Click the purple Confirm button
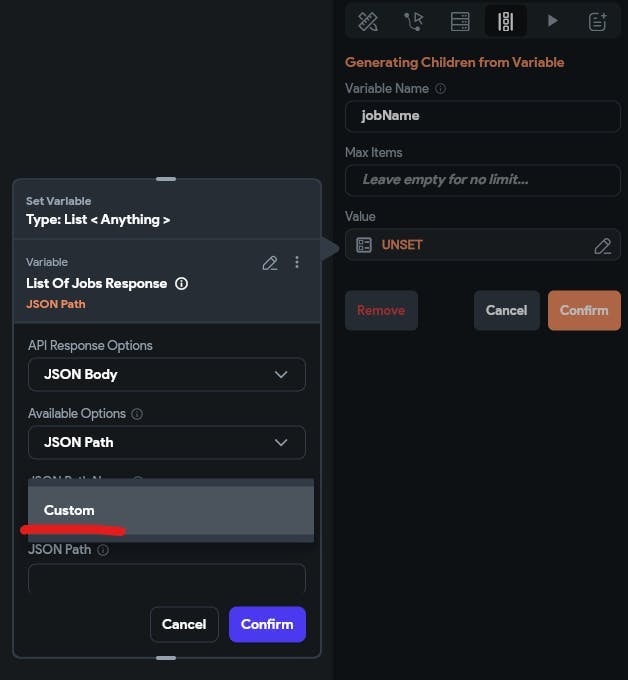 tap(267, 625)
